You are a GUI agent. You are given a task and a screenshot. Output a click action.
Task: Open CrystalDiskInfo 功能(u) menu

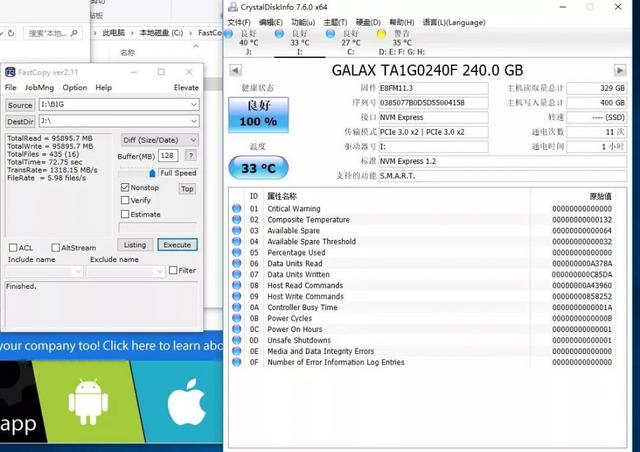(x=303, y=22)
